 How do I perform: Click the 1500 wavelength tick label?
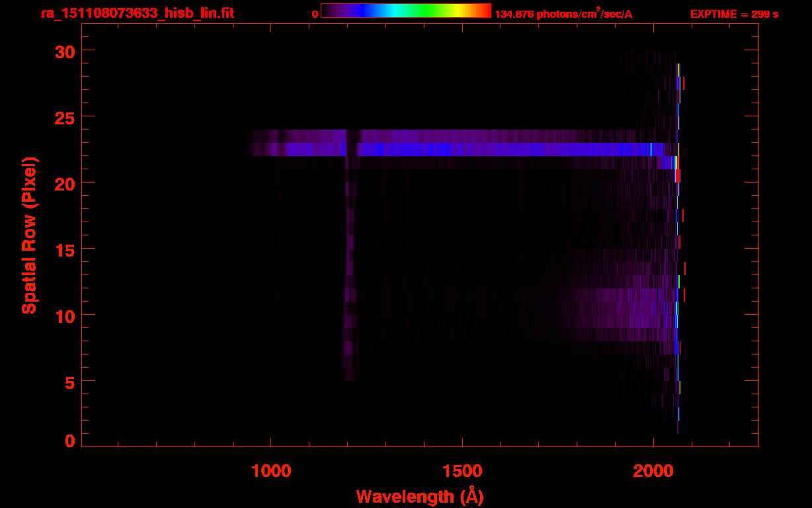tap(462, 471)
